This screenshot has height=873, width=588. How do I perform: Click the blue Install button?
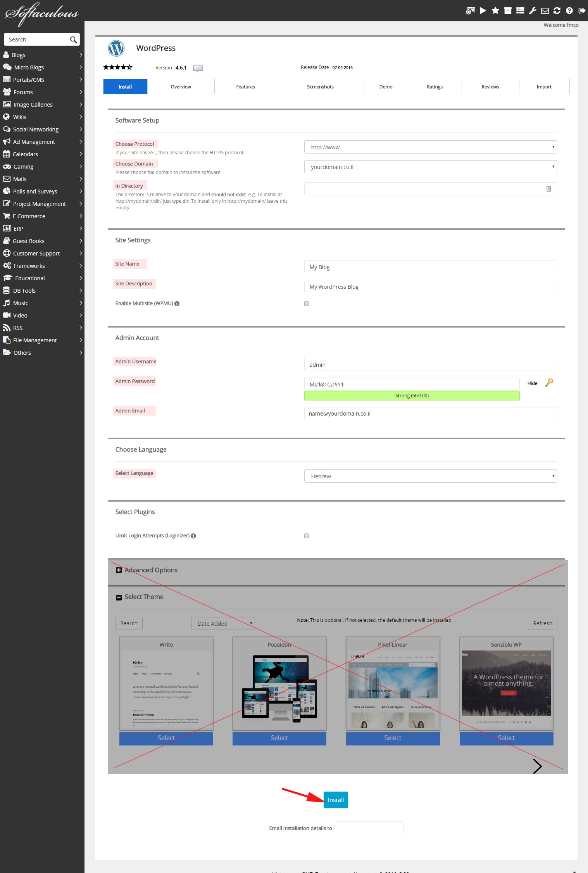(336, 800)
